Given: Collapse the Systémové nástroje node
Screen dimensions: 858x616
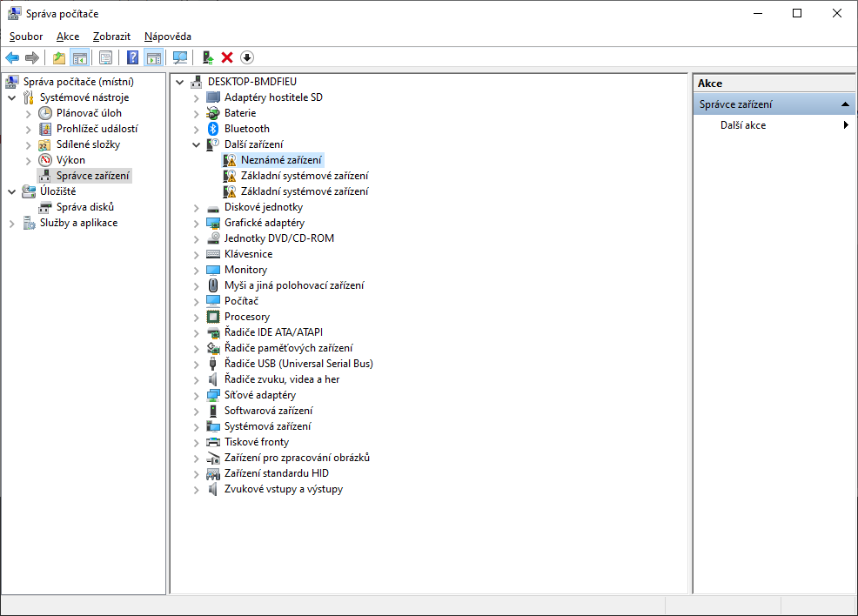Looking at the screenshot, I should tap(12, 98).
